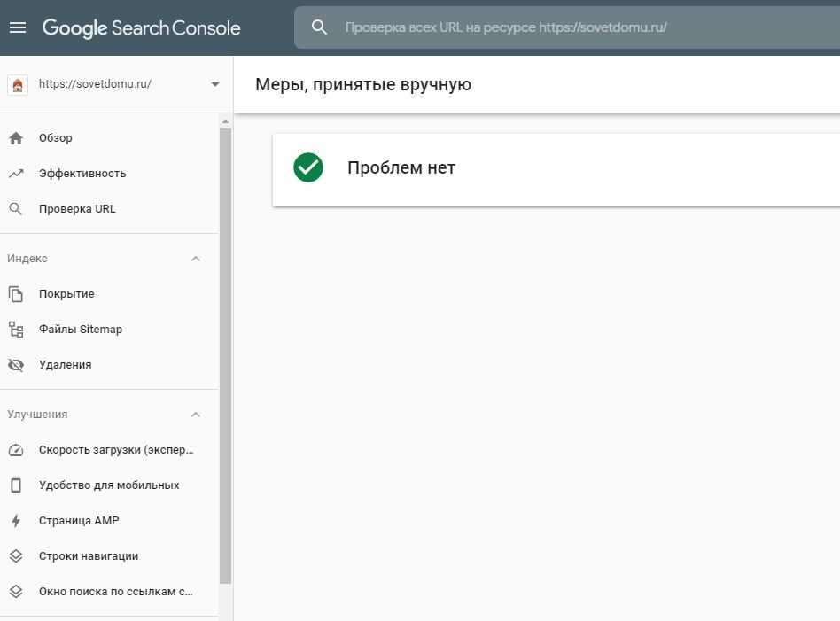Image resolution: width=840 pixels, height=621 pixels.
Task: Click the Removals crossed-eye icon
Action: (16, 365)
